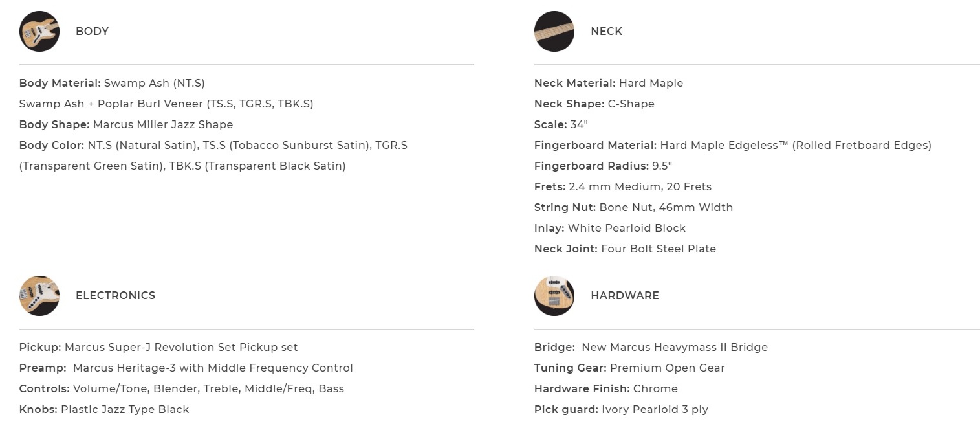This screenshot has height=437, width=980.
Task: Click the Fingerboard Radius label
Action: 591,166
